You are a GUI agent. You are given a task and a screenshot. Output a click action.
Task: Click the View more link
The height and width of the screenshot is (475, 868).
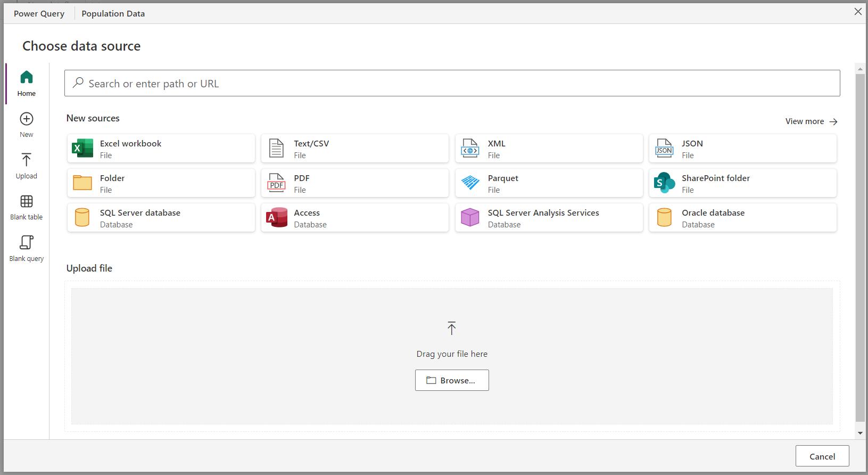point(812,121)
